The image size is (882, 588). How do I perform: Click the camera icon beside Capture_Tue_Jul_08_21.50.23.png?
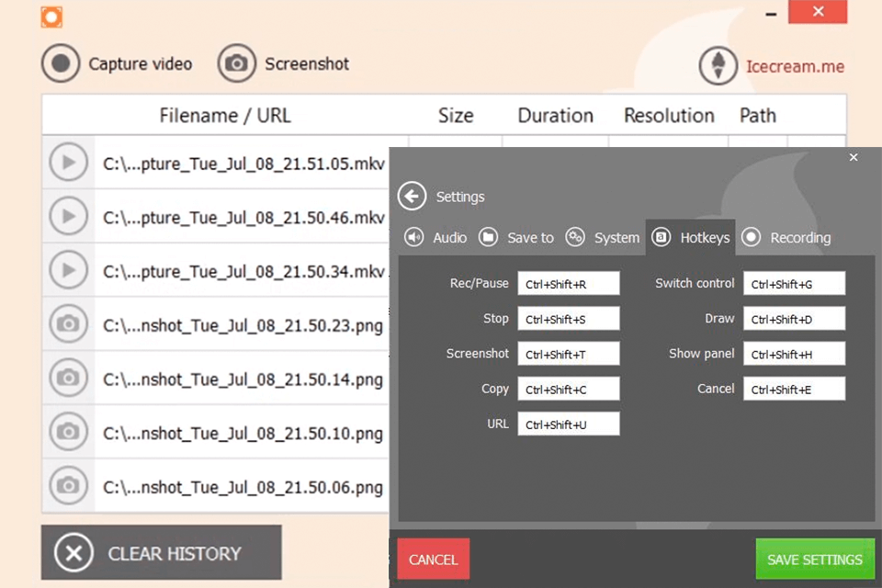click(67, 323)
